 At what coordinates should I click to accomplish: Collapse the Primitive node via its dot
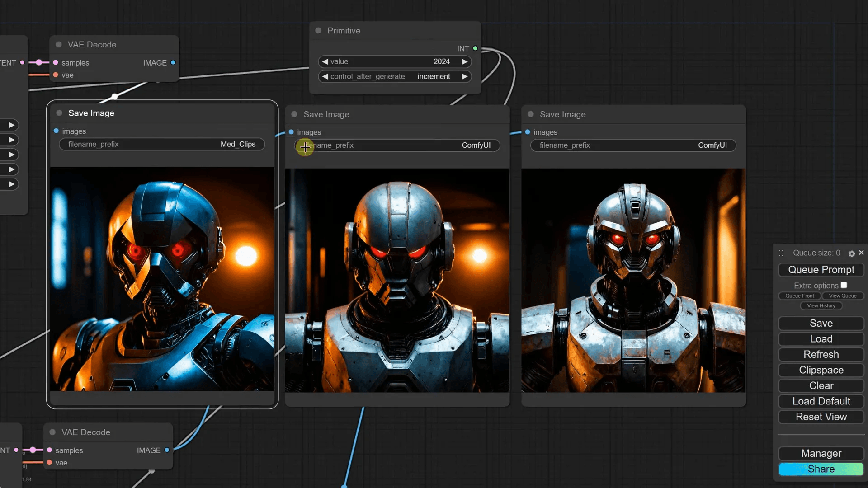318,31
